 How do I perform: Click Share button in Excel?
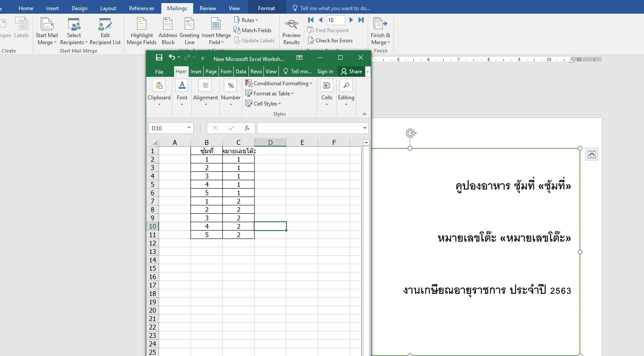point(351,72)
